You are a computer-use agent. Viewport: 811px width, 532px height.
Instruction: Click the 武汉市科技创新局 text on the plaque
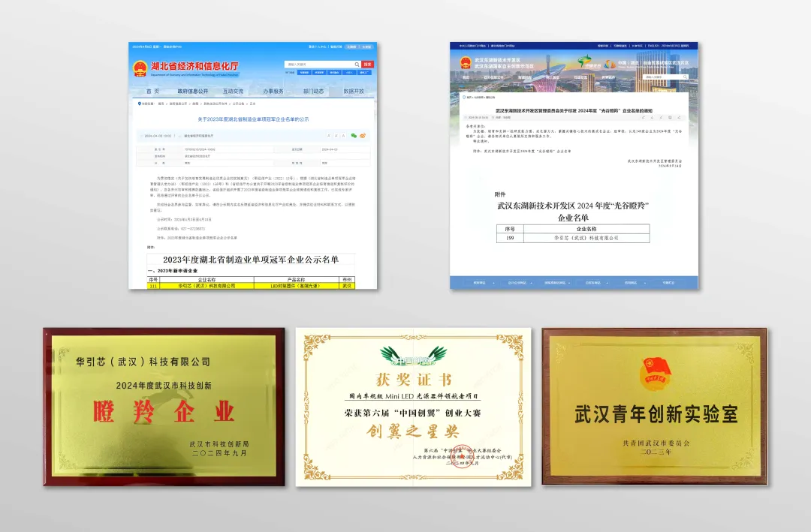point(219,444)
